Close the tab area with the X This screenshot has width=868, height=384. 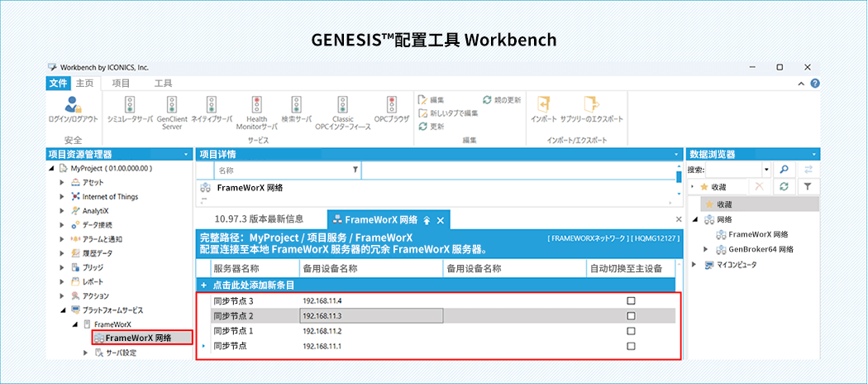679,219
